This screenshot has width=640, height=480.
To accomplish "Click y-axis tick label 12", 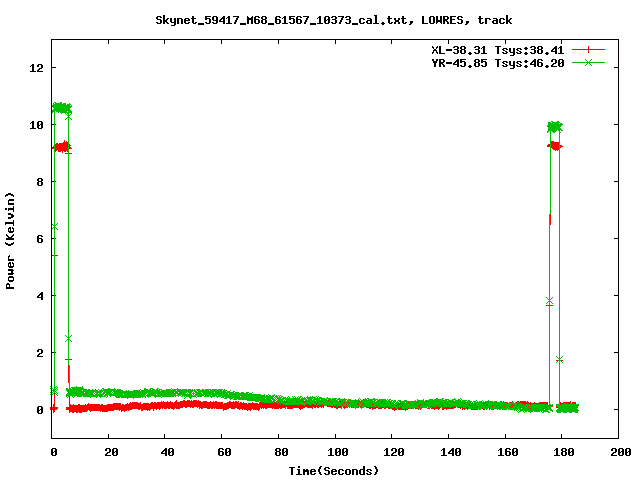I will 36,68.
